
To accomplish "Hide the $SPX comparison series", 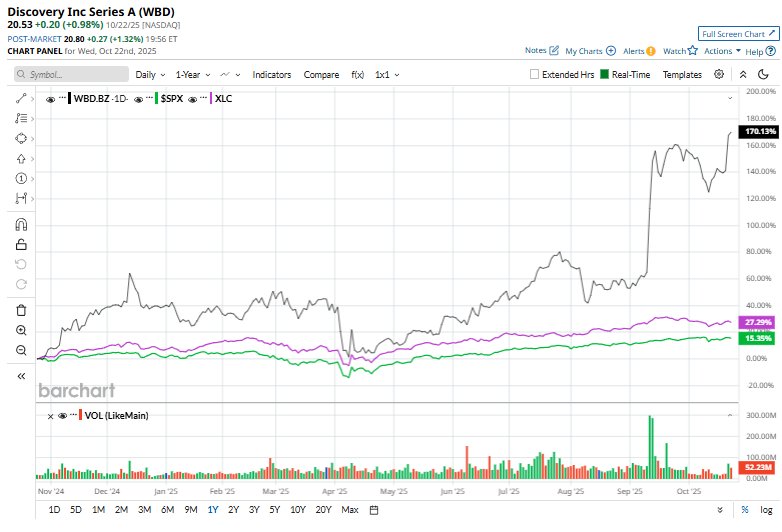I will (x=139, y=99).
